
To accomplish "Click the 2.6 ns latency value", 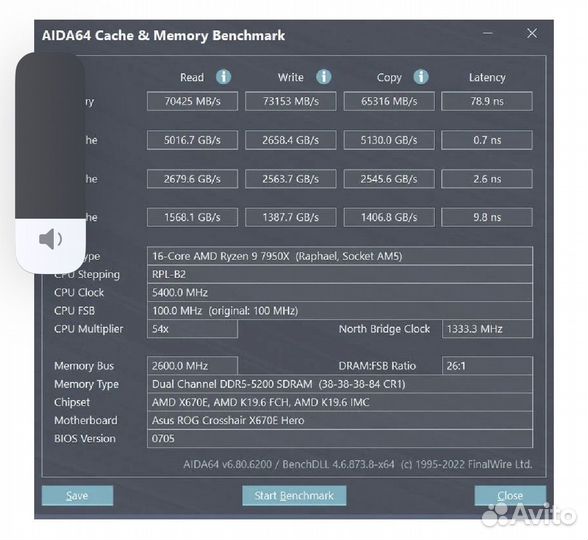I will coord(487,179).
